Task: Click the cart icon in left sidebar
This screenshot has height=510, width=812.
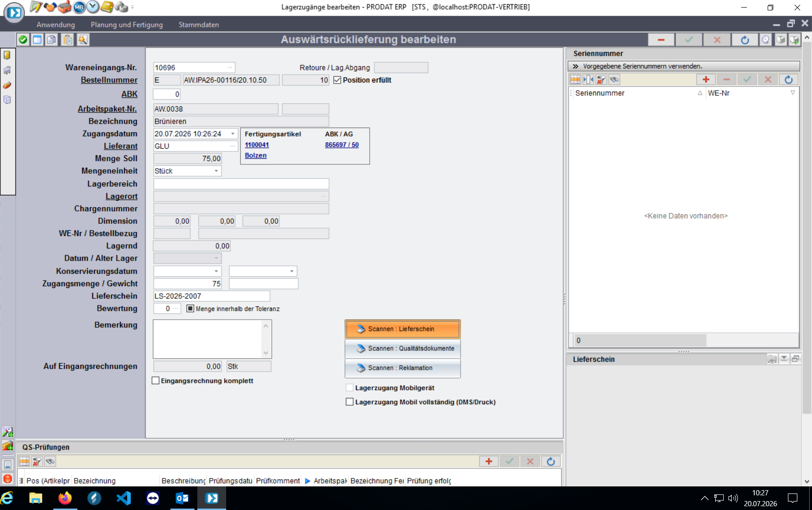Action: [7, 70]
